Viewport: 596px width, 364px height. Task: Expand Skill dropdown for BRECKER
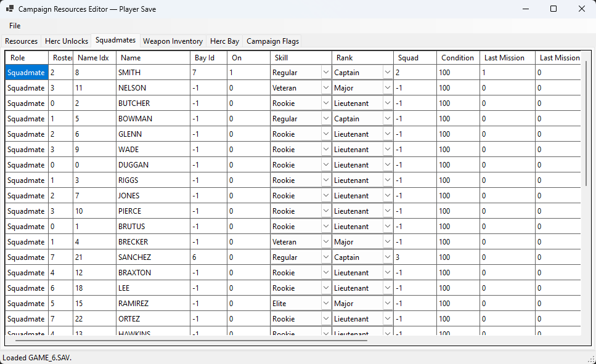click(x=326, y=241)
